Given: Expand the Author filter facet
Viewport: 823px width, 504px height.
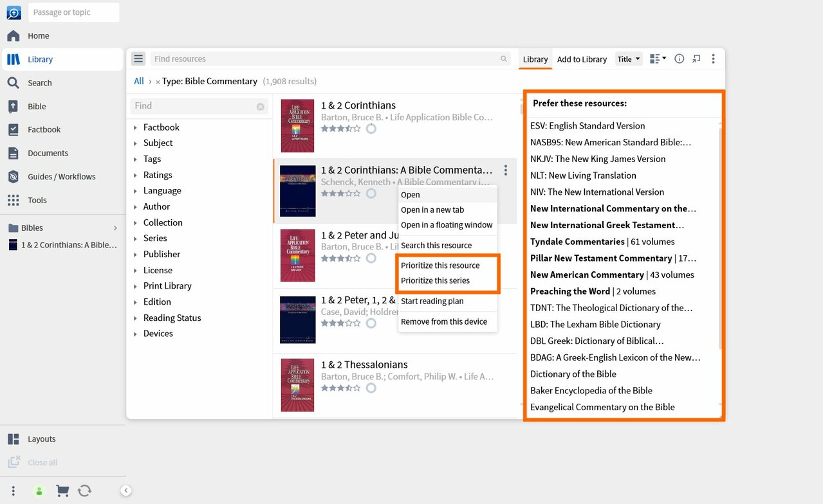Looking at the screenshot, I should pyautogui.click(x=135, y=207).
